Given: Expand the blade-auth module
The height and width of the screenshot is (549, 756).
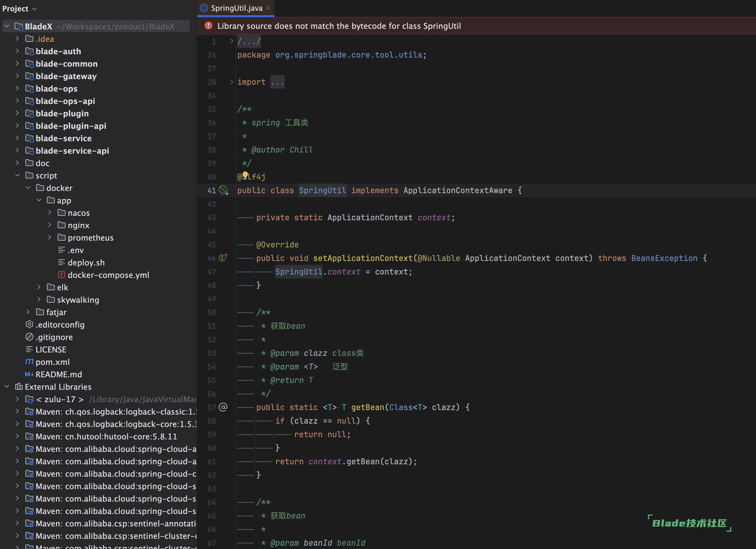Looking at the screenshot, I should tap(17, 51).
